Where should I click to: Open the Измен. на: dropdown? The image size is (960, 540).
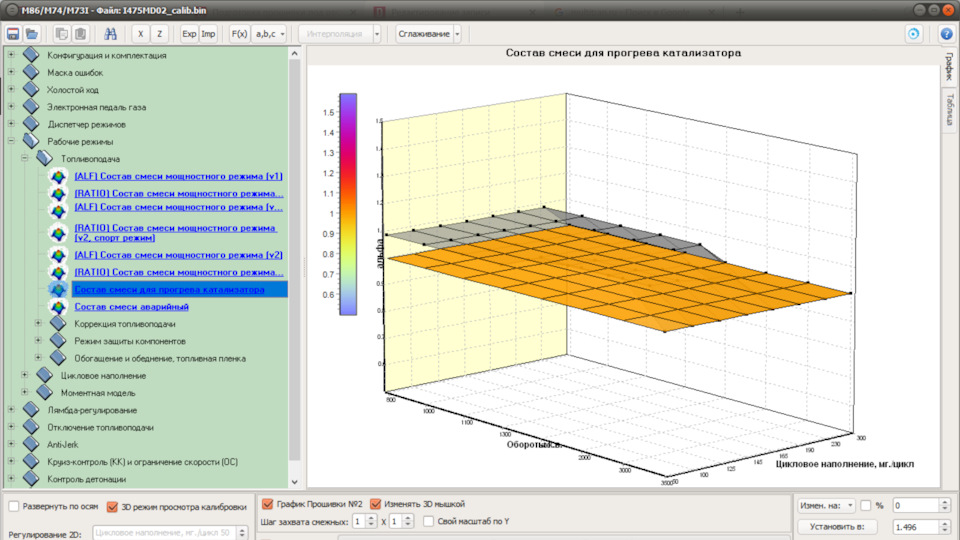[x=826, y=505]
